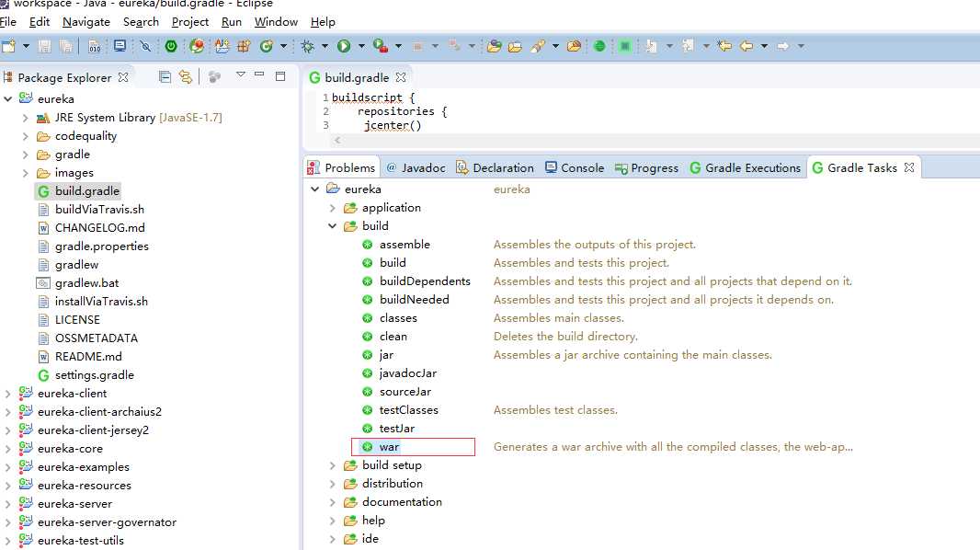Click the Back navigation arrow
This screenshot has width=980, height=550.
[x=746, y=46]
